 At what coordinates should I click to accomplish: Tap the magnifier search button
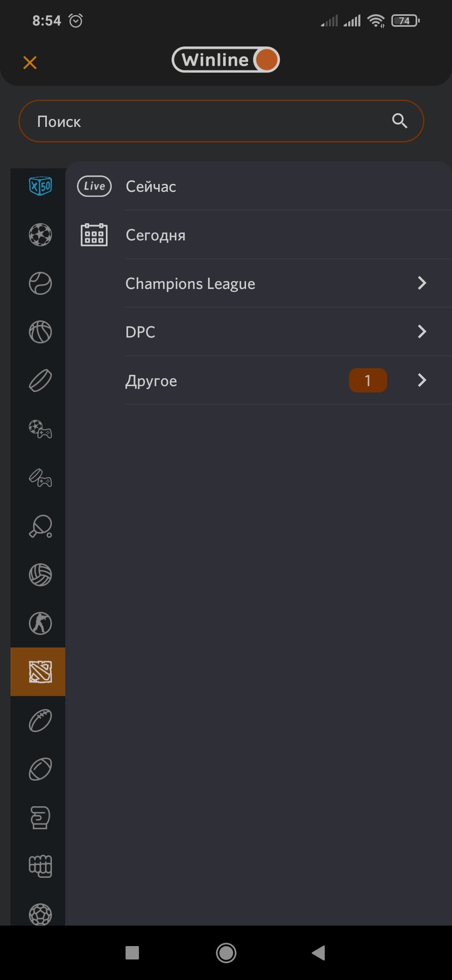coord(400,121)
